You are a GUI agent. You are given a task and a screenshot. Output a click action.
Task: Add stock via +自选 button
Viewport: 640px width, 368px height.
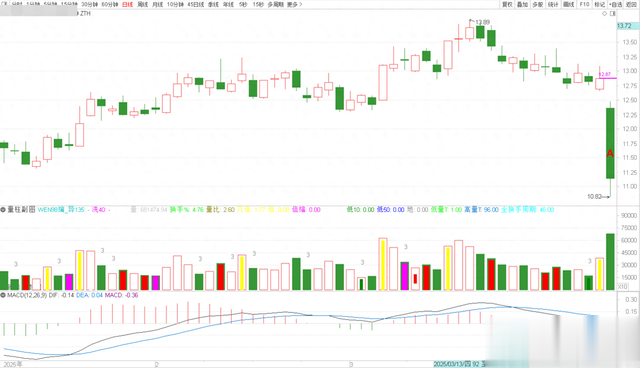[616, 4]
